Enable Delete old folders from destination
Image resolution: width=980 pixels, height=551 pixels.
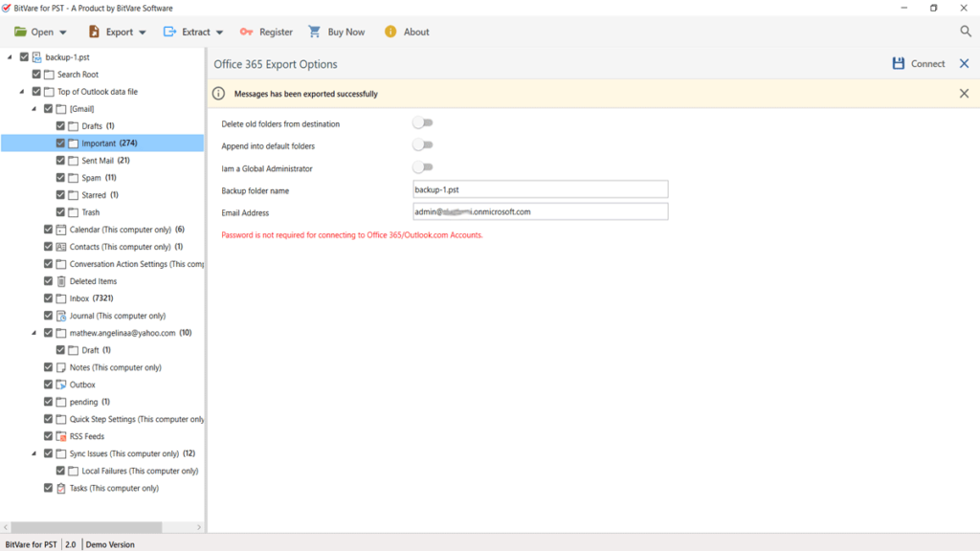pos(422,123)
